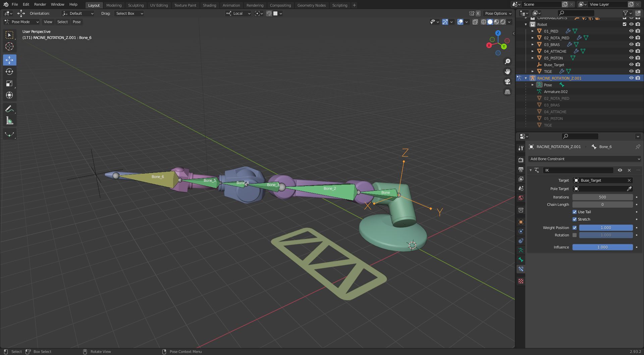Screen dimensions: 644x355
Task: Activate the Move tool
Action: click(9, 60)
